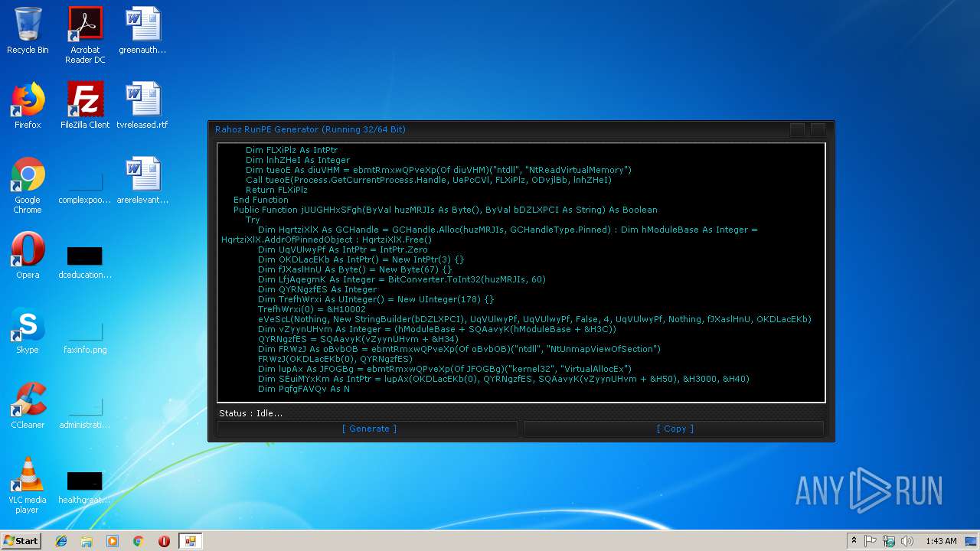This screenshot has height=551, width=980.
Task: Click the 'Status : Idle...' status text
Action: click(x=251, y=413)
